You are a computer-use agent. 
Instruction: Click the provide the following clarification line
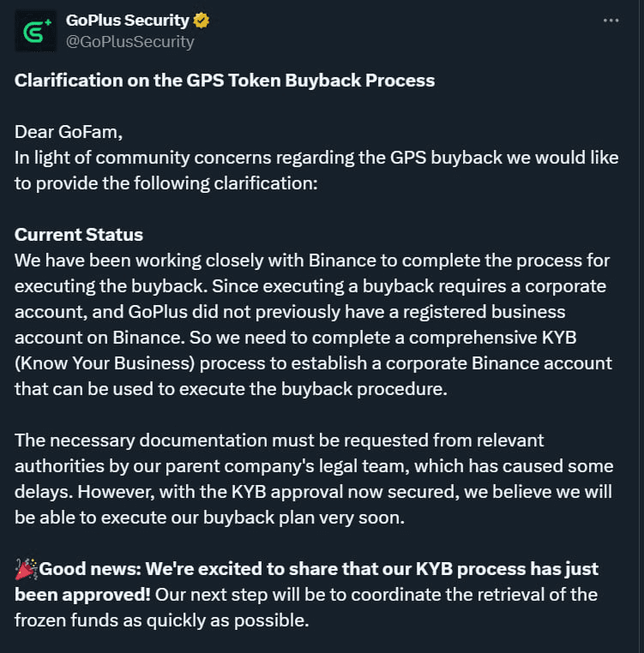(x=166, y=183)
